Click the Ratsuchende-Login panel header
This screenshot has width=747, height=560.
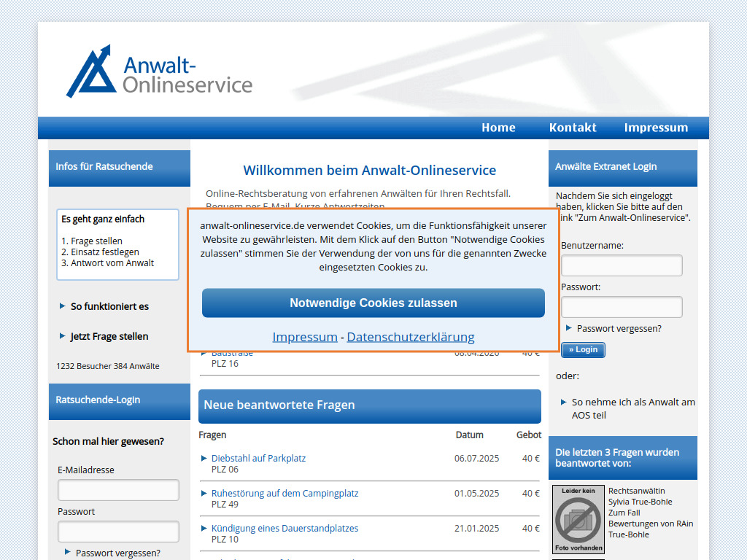[x=119, y=402]
